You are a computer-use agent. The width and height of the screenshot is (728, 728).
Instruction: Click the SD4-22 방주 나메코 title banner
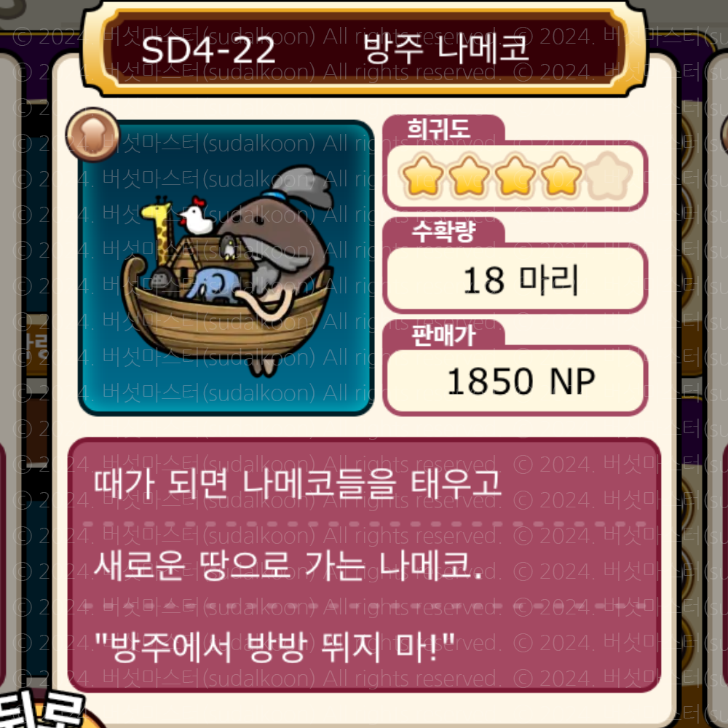(x=364, y=48)
